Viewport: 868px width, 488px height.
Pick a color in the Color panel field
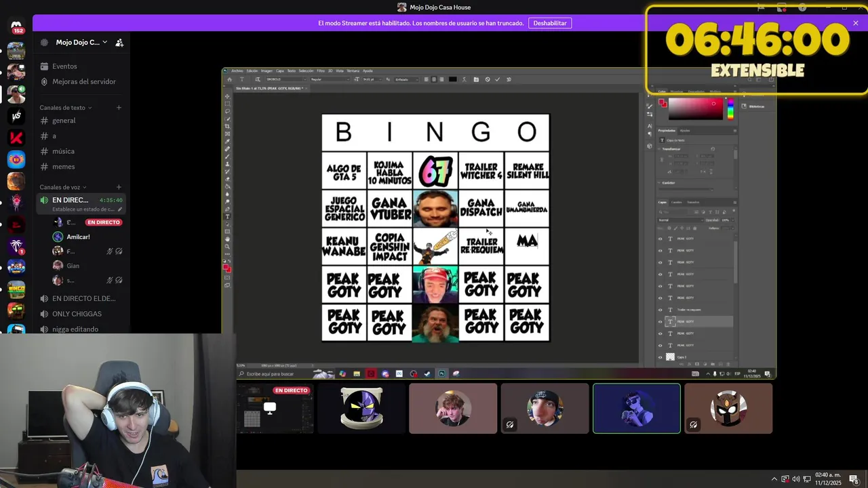point(696,108)
